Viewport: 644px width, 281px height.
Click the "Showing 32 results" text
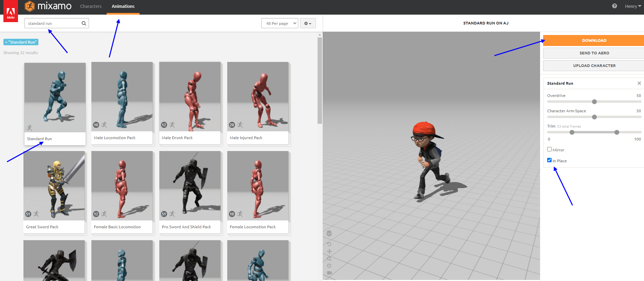pyautogui.click(x=20, y=53)
